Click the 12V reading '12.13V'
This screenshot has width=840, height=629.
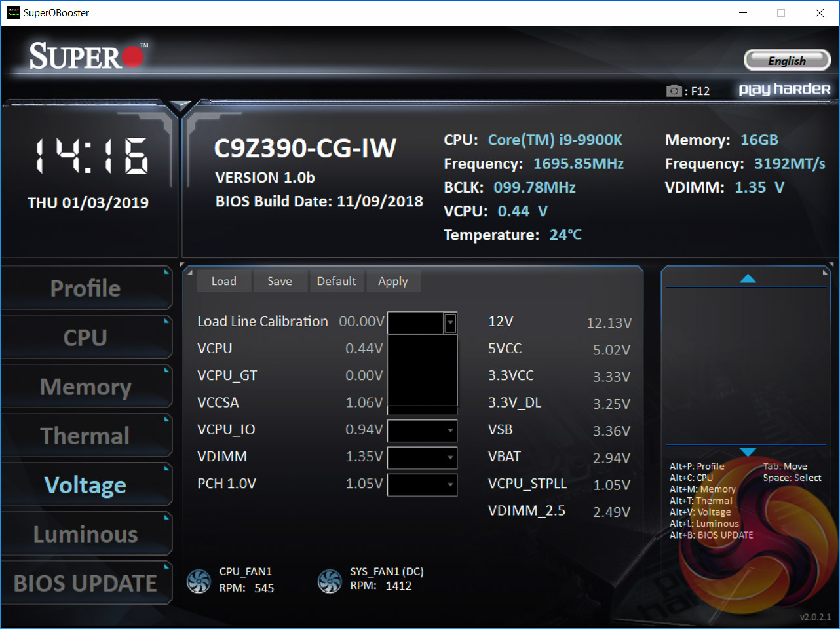click(x=609, y=323)
